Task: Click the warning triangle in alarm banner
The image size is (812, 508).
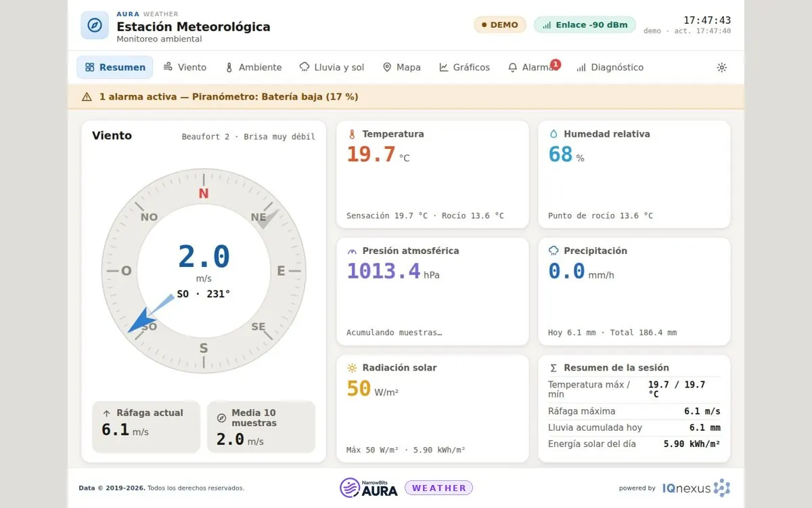Action: coord(87,97)
